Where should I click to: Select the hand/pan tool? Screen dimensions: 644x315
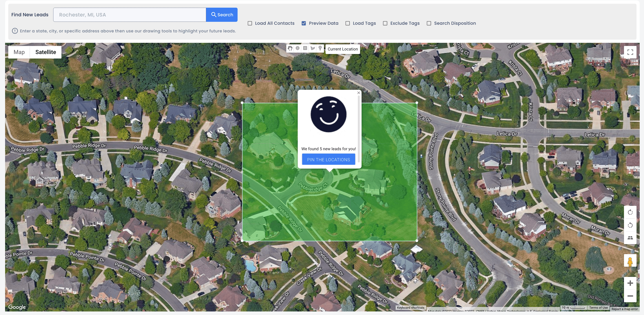pyautogui.click(x=290, y=49)
